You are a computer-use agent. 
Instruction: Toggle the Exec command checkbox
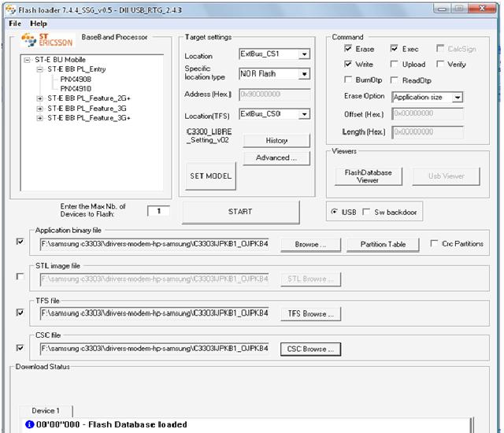pos(394,49)
